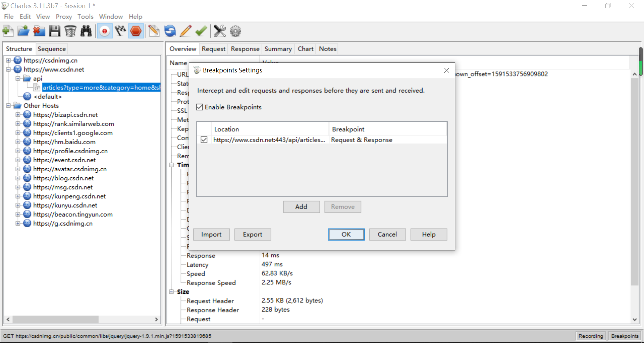Click the api folder icon
Viewport: 644px width, 343px height.
(27, 78)
